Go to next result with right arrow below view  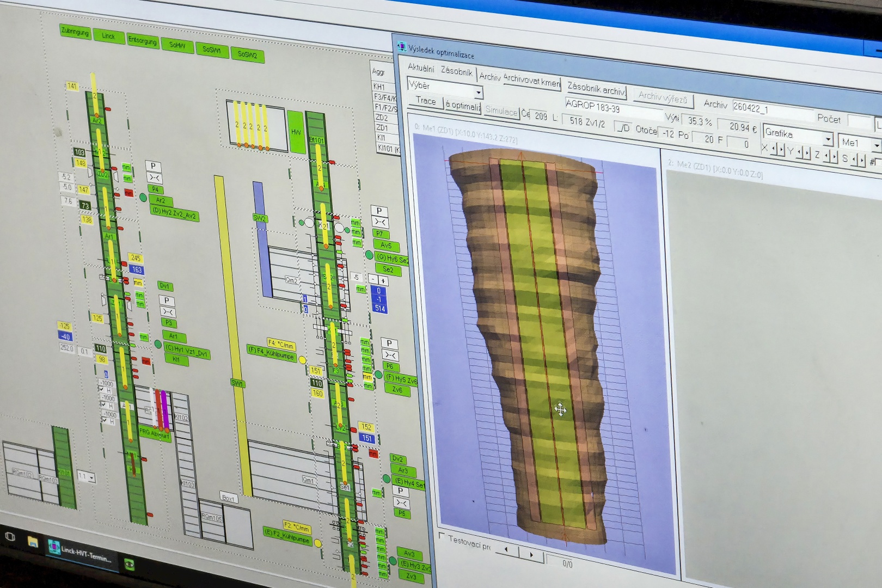tap(532, 554)
